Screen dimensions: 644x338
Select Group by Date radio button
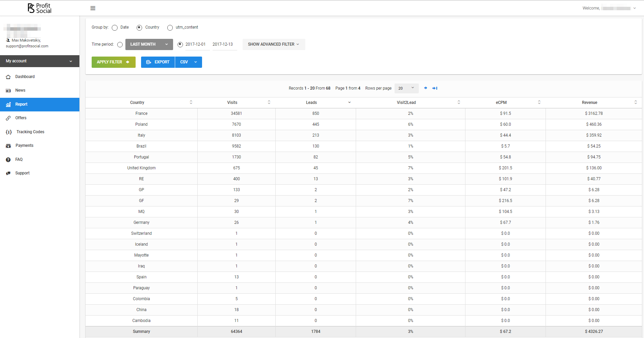click(x=115, y=28)
